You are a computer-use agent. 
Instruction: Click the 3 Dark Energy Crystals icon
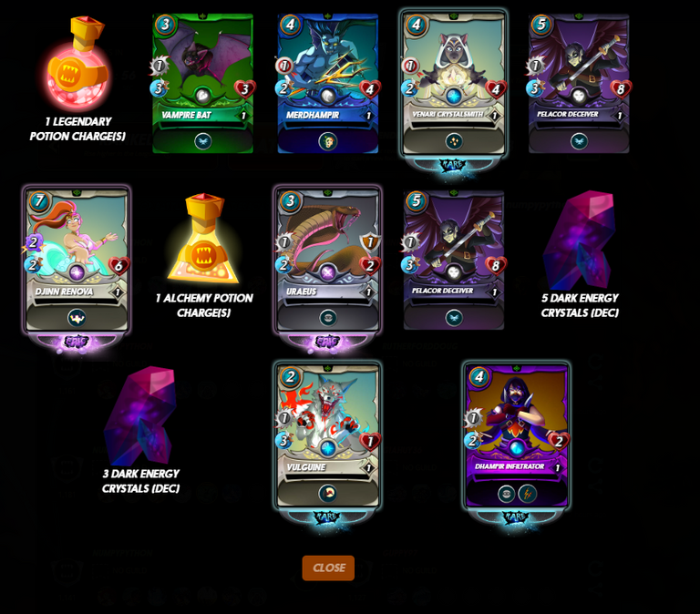pos(140,415)
